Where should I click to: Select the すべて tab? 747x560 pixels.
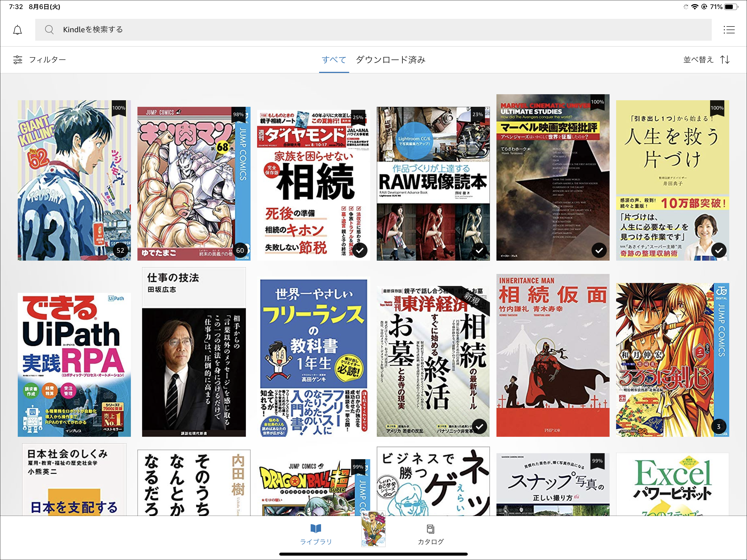[x=334, y=60]
